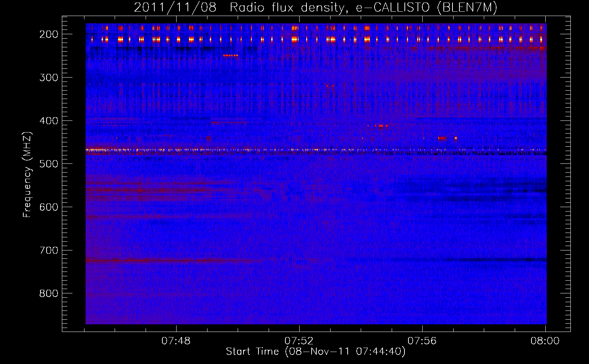This screenshot has height=364, width=589.
Task: Click the 08:00 time tick label
Action: (x=545, y=341)
